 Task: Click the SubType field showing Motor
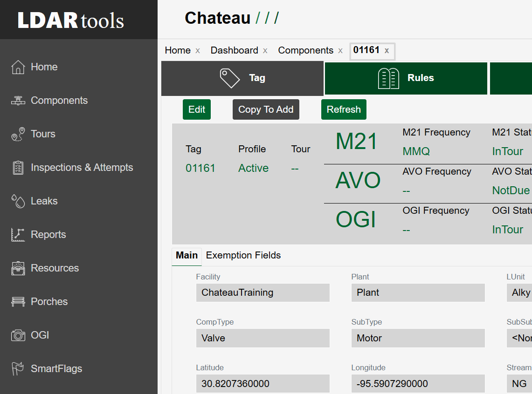click(x=418, y=339)
